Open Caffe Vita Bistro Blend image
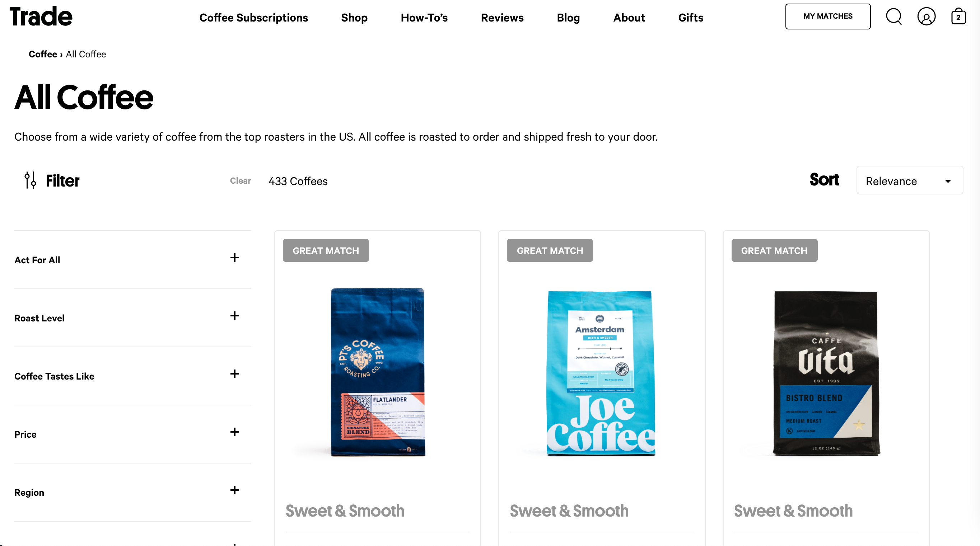This screenshot has width=980, height=546. (826, 373)
